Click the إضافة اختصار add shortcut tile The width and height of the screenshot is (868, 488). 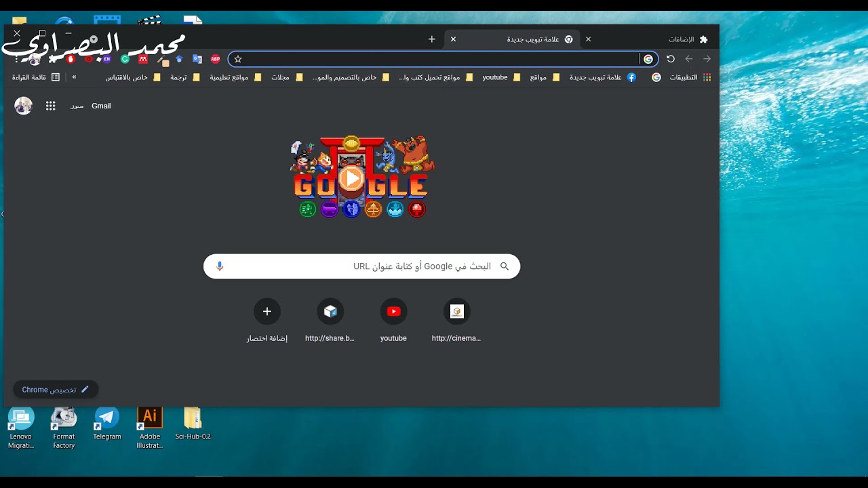pos(267,320)
